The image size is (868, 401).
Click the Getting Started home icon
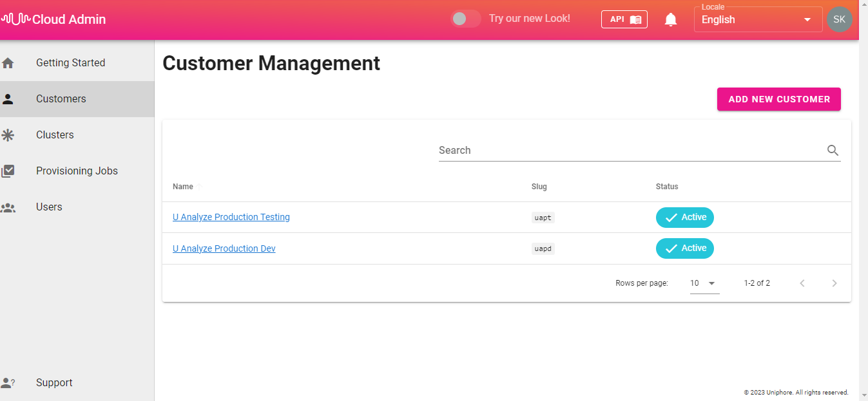tap(8, 63)
